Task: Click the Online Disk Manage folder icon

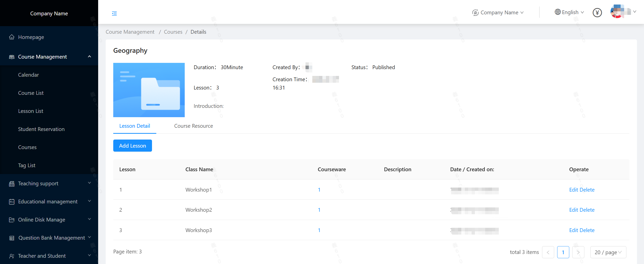Action: [12, 220]
